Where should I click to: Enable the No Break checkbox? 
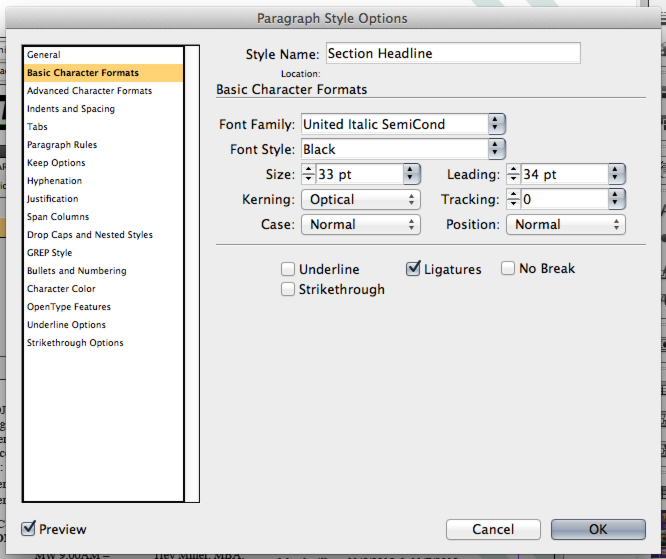point(508,268)
